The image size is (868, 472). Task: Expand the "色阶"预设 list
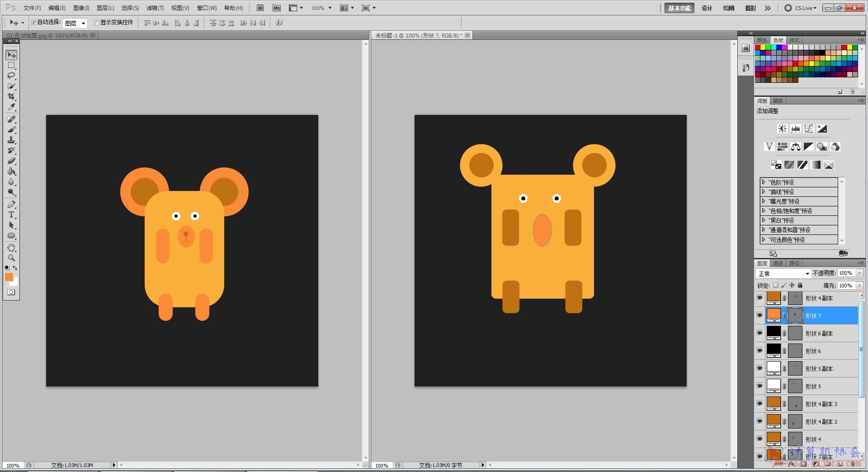pos(764,182)
